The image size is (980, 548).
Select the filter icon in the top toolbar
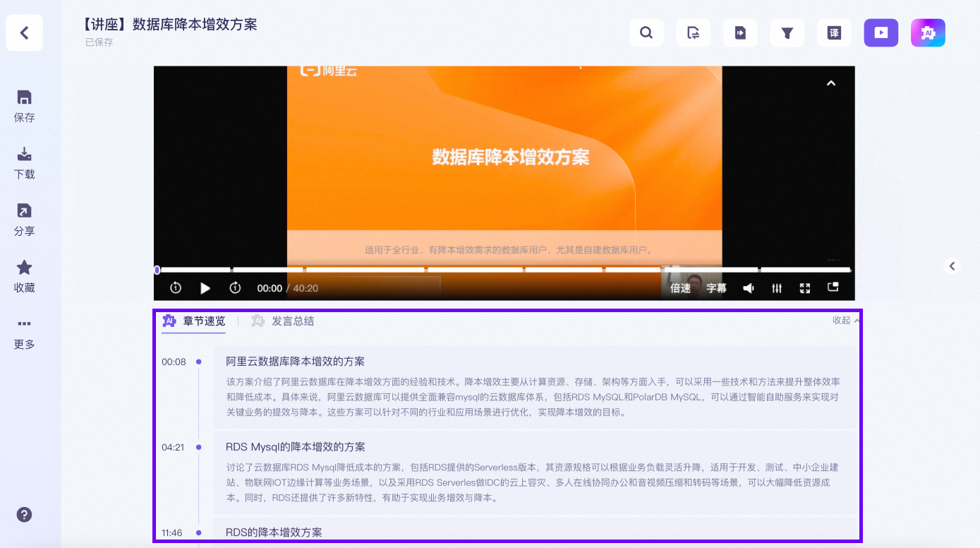pos(787,32)
